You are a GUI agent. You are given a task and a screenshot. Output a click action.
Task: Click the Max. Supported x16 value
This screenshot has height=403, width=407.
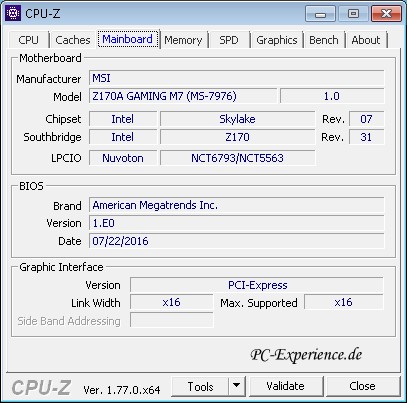pos(344,303)
